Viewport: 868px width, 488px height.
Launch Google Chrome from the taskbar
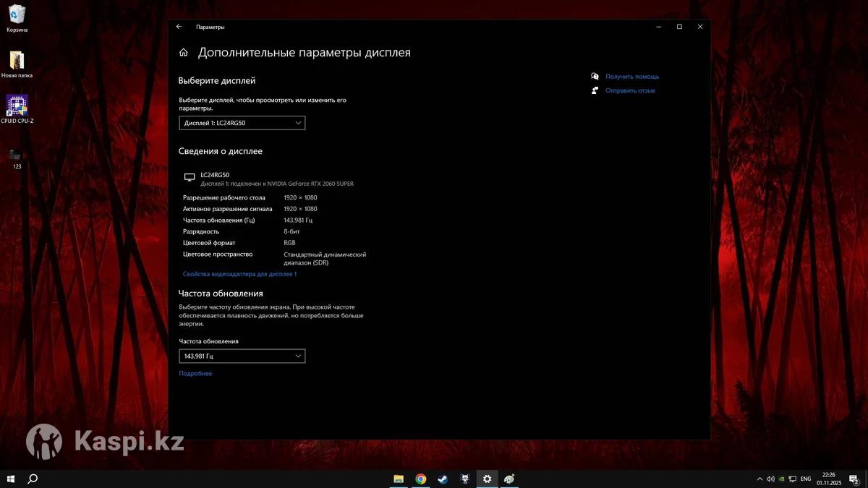420,479
